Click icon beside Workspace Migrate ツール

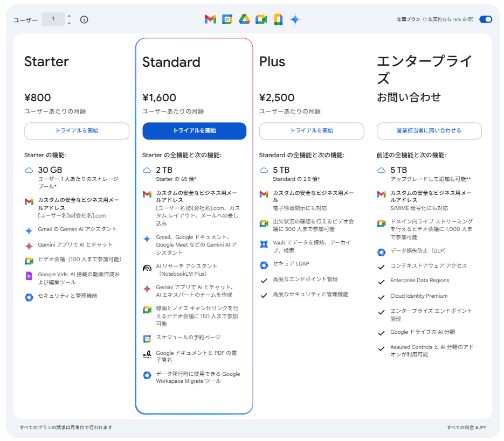pos(147,375)
